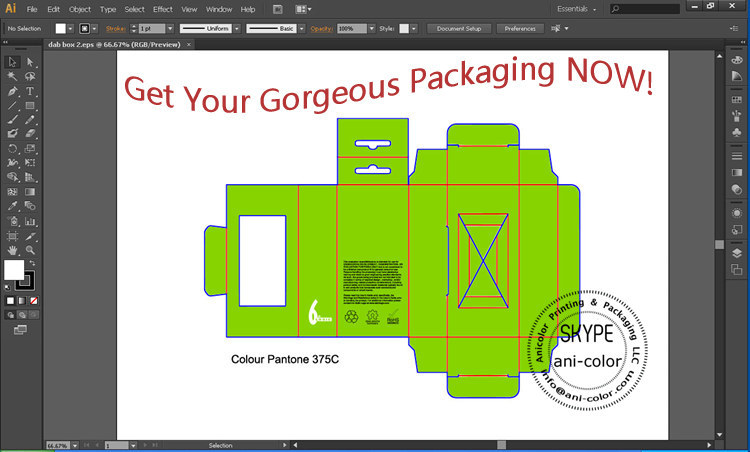Open the Stroke panel in right dock

coord(737,156)
